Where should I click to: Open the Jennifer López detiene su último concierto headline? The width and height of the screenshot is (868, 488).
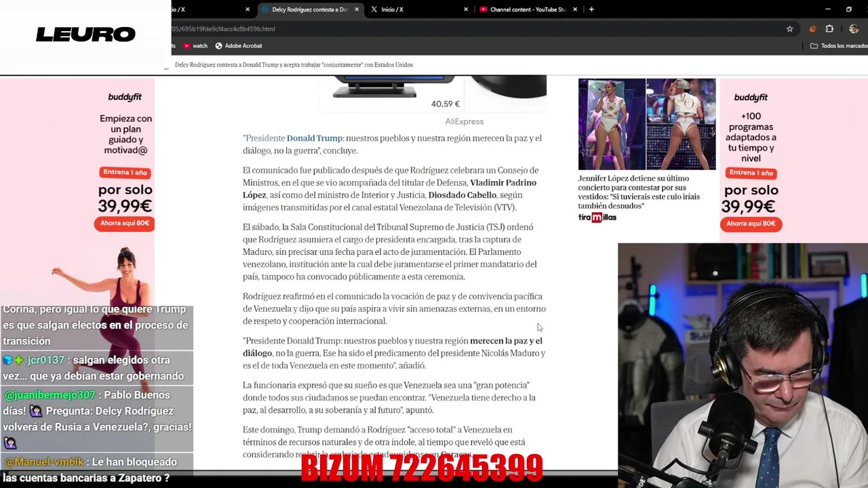(639, 192)
